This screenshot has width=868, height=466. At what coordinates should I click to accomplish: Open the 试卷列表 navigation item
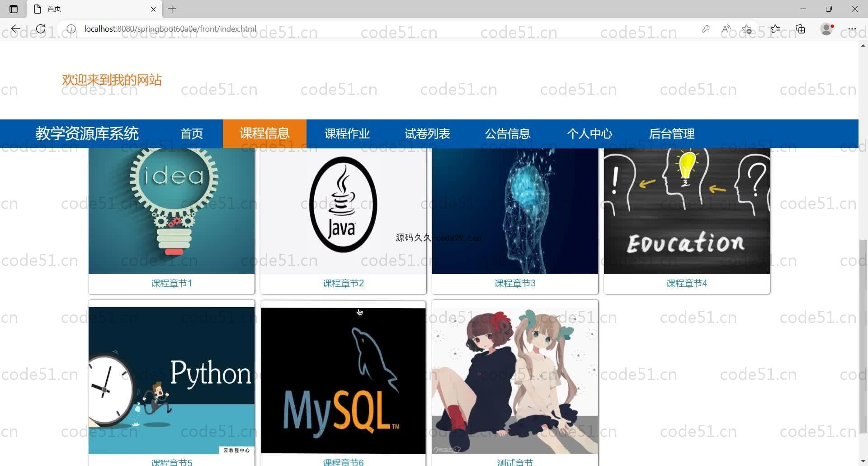click(427, 134)
